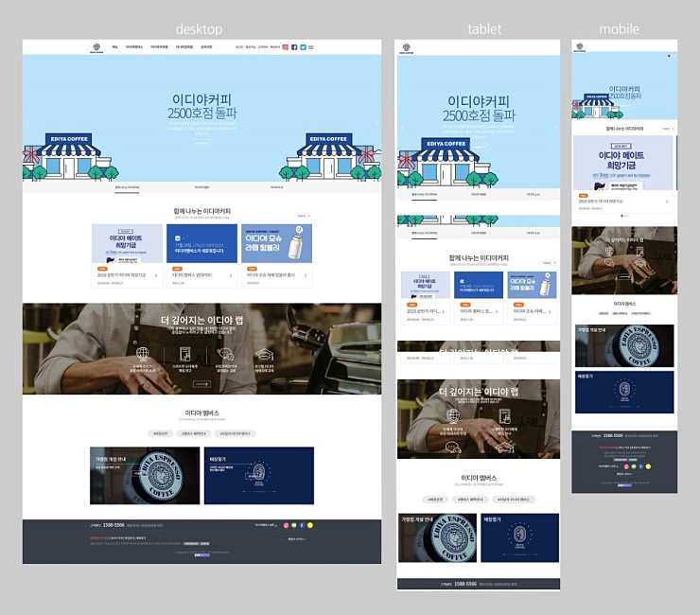Open 가맹점 개설 안내 banner on mobile
The width and height of the screenshot is (700, 615).
pyautogui.click(x=624, y=345)
